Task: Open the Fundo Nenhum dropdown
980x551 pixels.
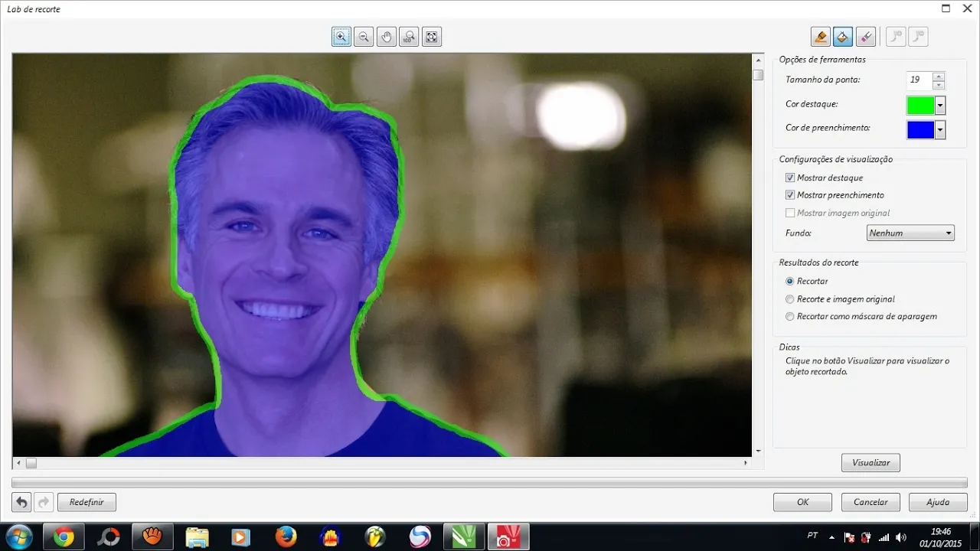Action: (910, 233)
